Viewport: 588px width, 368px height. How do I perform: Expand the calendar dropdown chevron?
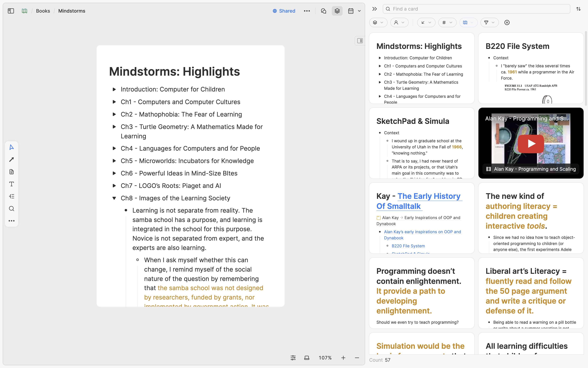[359, 11]
